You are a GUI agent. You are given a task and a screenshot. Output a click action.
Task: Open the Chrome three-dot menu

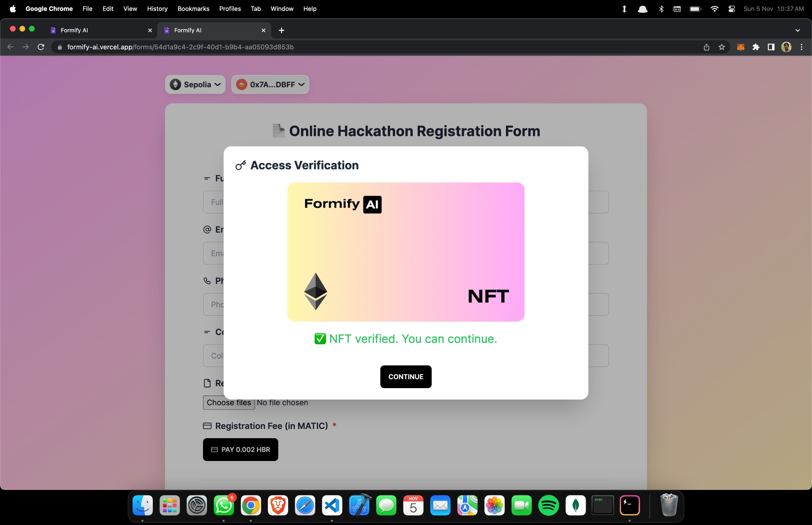802,47
